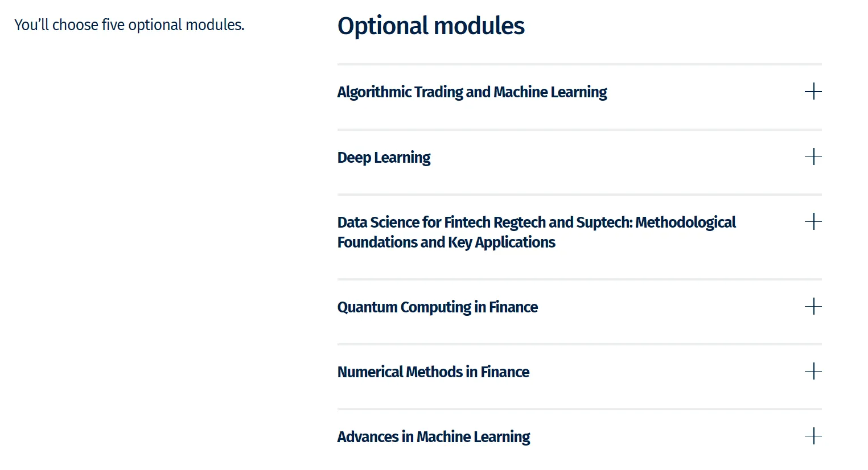
Task: Click the word "Numerical" in the module list
Action: [x=370, y=372]
